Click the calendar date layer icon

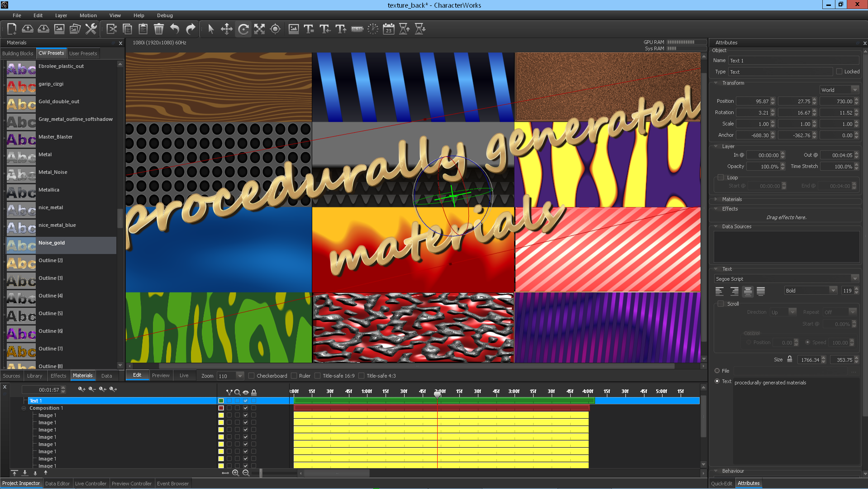coord(388,29)
